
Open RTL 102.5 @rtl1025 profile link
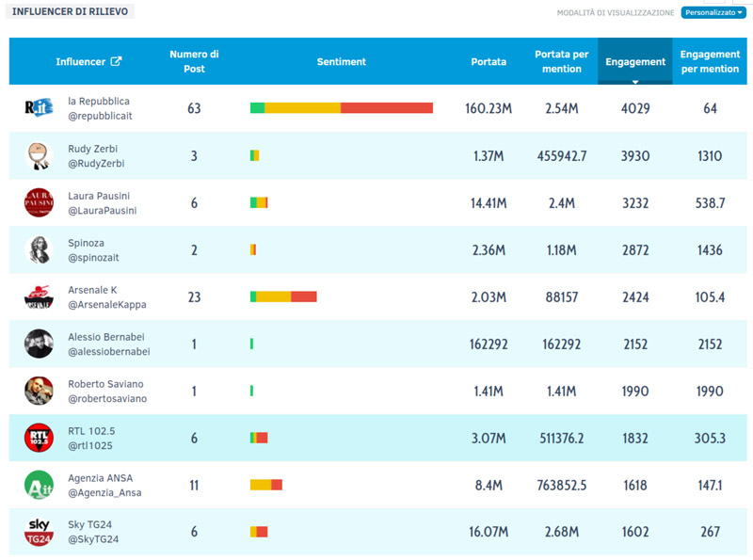pos(91,439)
